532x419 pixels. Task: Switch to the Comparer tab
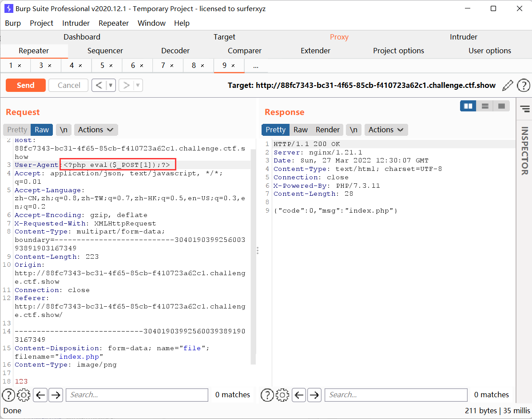(245, 51)
